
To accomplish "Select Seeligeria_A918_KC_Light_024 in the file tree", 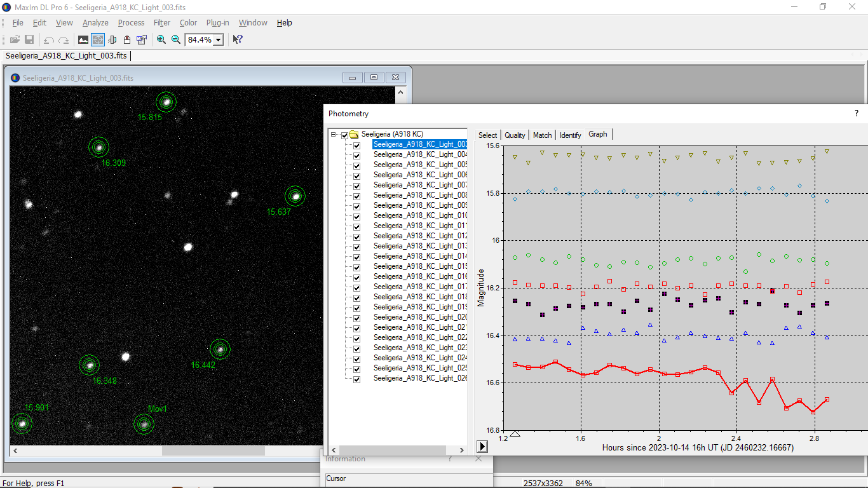I will pyautogui.click(x=420, y=358).
